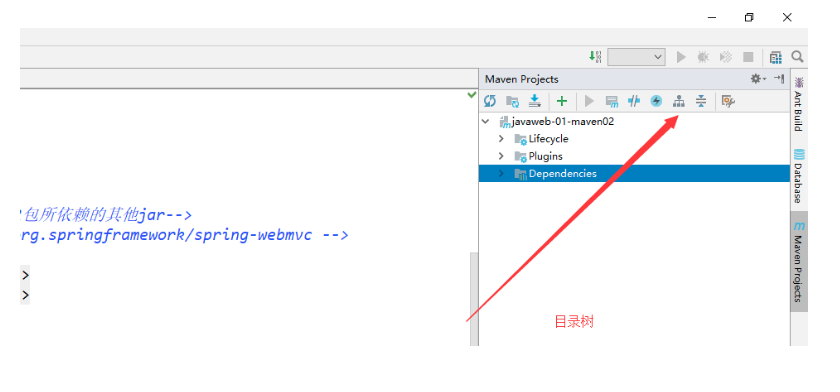Show Maven dependencies diagram icon
This screenshot has height=392, width=840.
[679, 101]
